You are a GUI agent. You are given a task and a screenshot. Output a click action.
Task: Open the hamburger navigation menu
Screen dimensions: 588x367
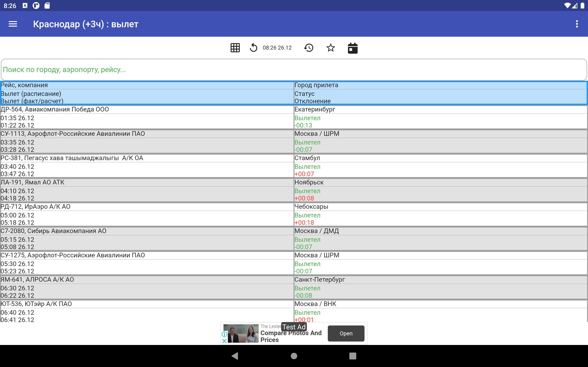13,24
